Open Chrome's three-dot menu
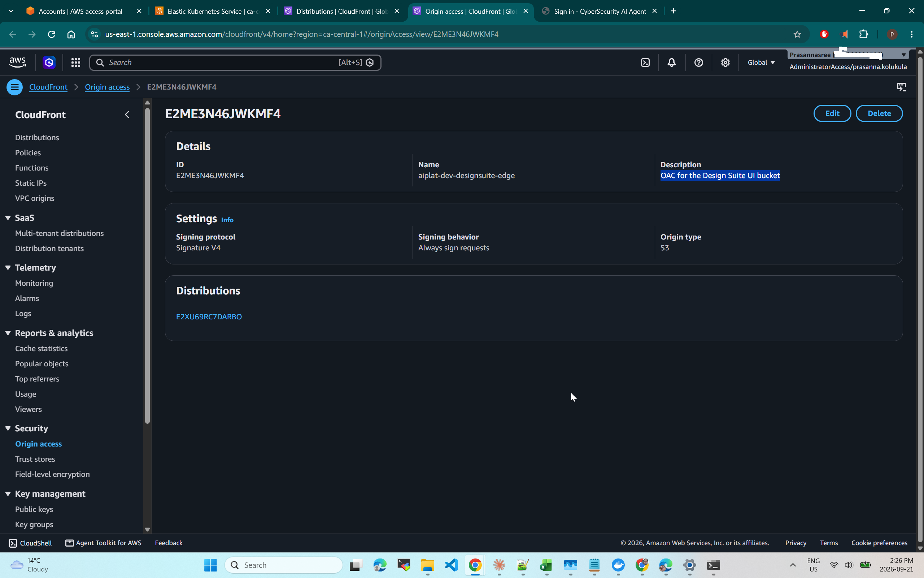The height and width of the screenshot is (578, 924). tap(912, 34)
